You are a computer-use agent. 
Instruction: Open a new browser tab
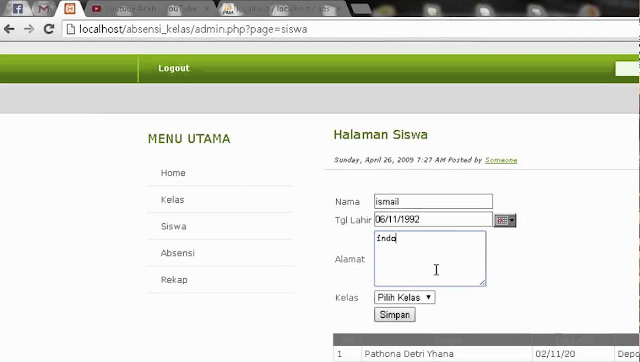point(360,9)
